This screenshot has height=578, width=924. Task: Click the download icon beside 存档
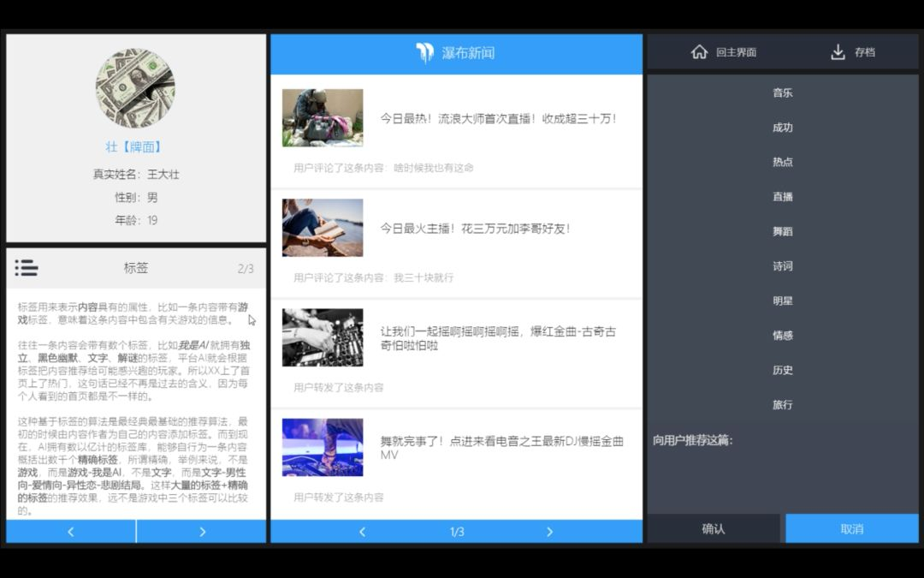[x=838, y=52]
